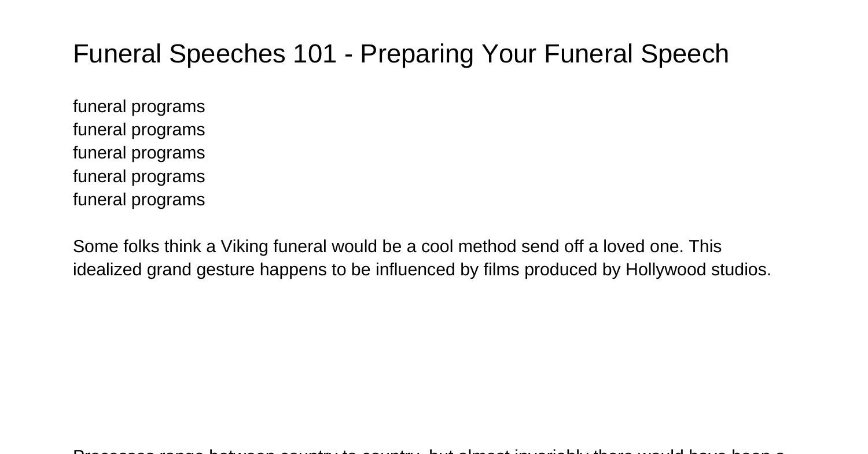Click the phrase "idealized grand gesture"

(x=164, y=270)
